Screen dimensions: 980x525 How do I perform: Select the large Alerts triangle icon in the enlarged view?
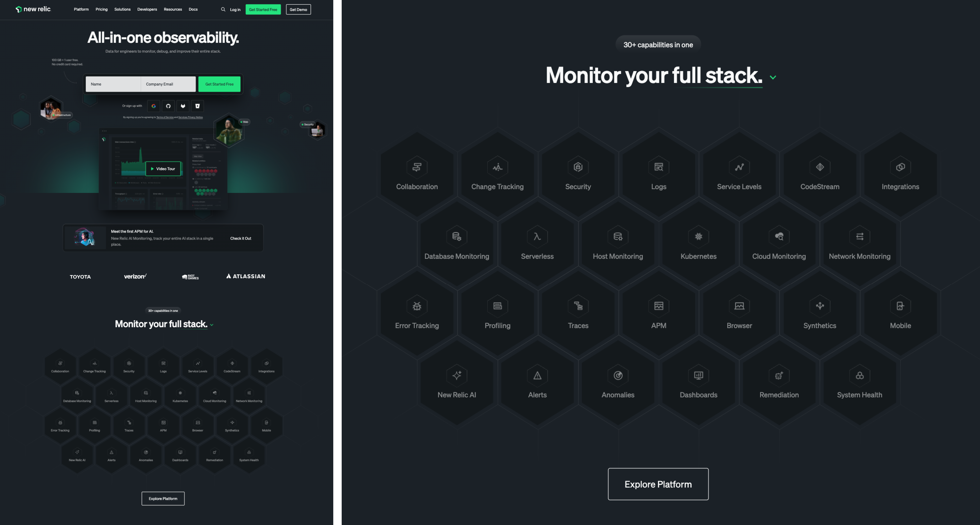(537, 376)
